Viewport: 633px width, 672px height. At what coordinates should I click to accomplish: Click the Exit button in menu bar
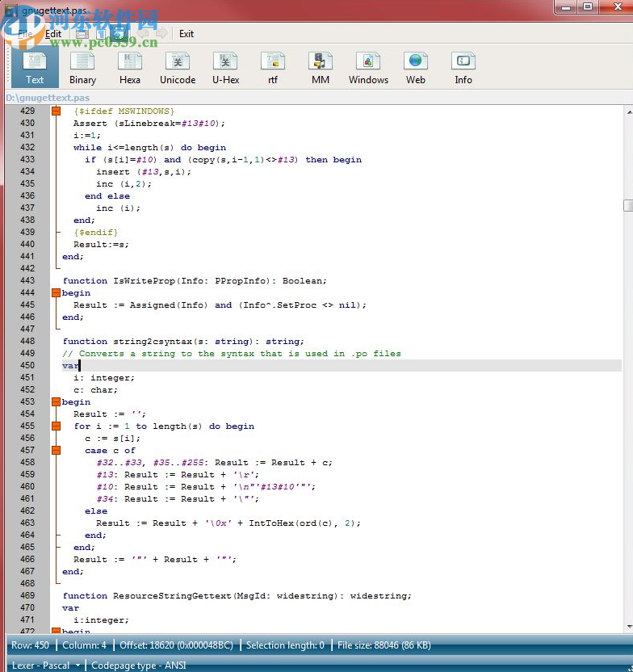(x=187, y=34)
